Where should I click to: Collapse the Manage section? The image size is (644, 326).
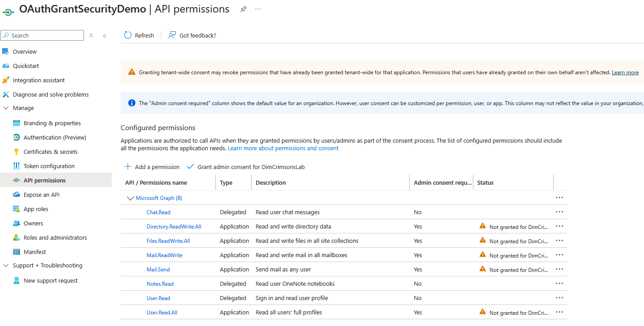[6, 108]
